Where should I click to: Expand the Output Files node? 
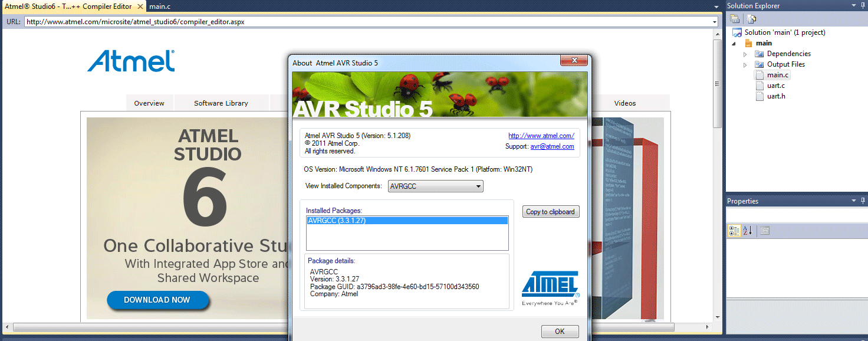coord(745,65)
